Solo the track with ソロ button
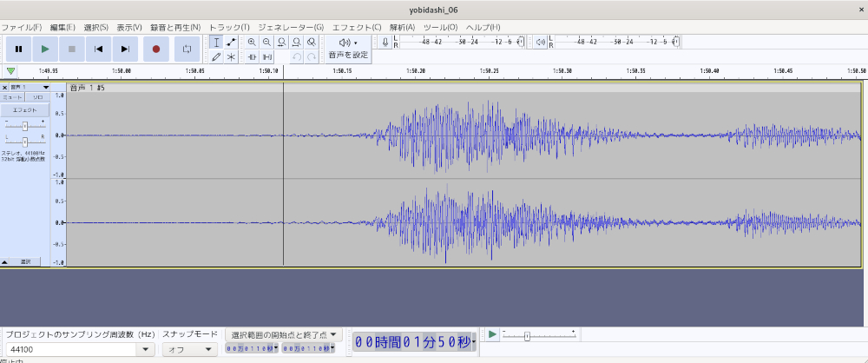Image resolution: width=868 pixels, height=363 pixels. 37,98
